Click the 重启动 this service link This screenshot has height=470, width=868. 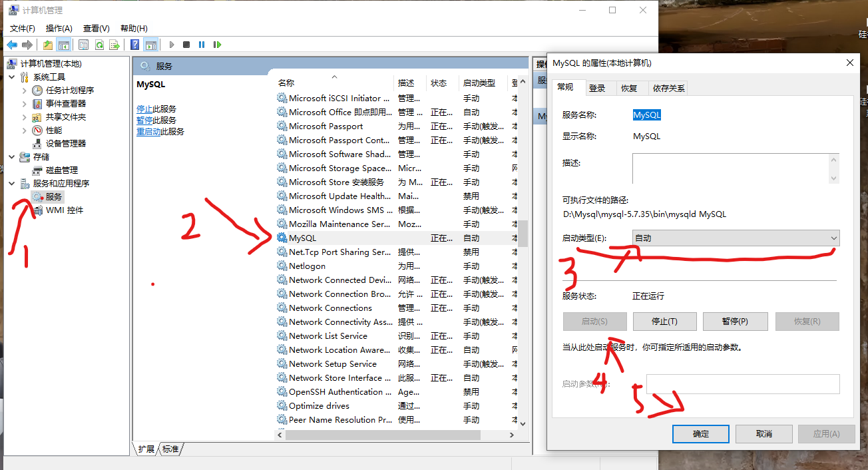tap(148, 131)
